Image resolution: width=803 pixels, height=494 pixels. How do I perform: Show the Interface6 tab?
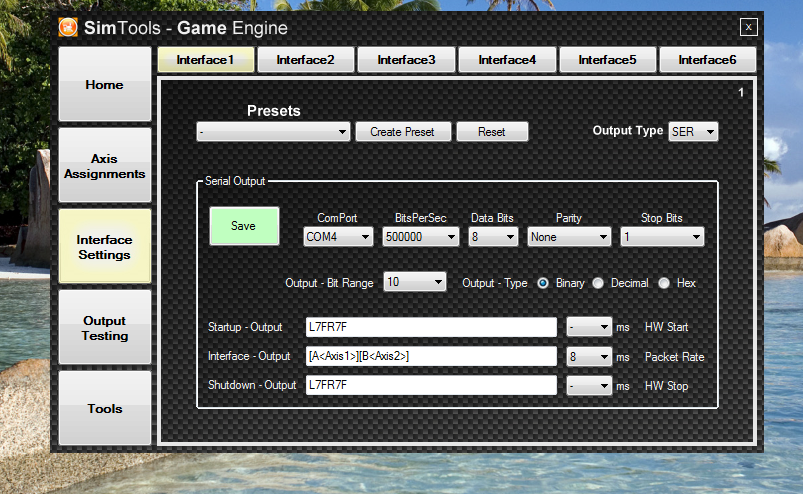pos(708,60)
